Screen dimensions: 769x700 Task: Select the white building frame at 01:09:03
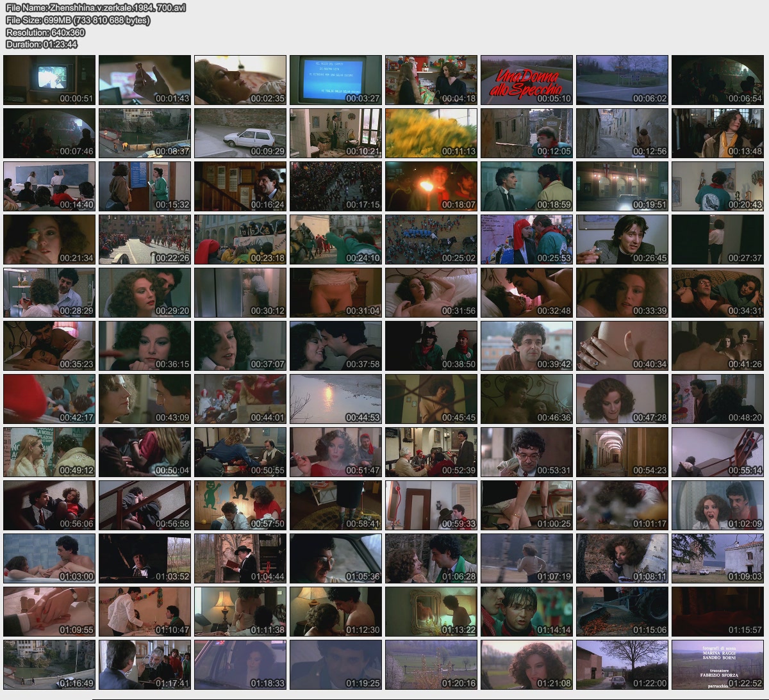coord(717,558)
